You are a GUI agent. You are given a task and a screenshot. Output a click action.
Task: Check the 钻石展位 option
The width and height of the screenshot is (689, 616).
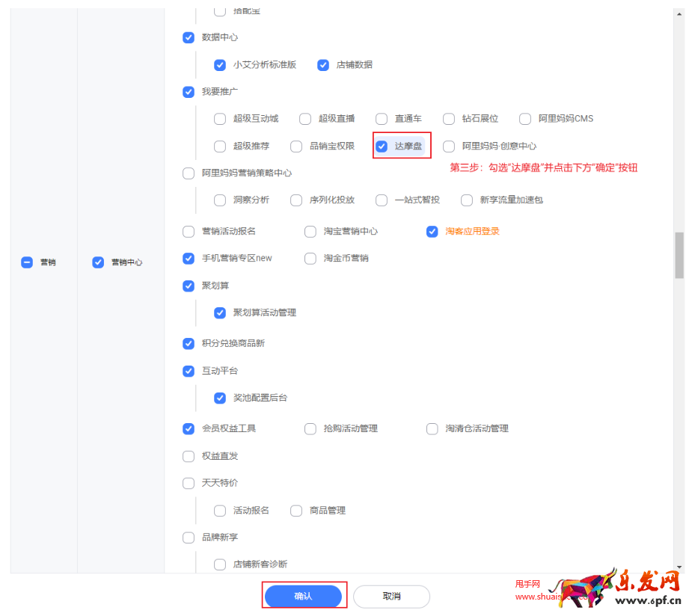(448, 119)
